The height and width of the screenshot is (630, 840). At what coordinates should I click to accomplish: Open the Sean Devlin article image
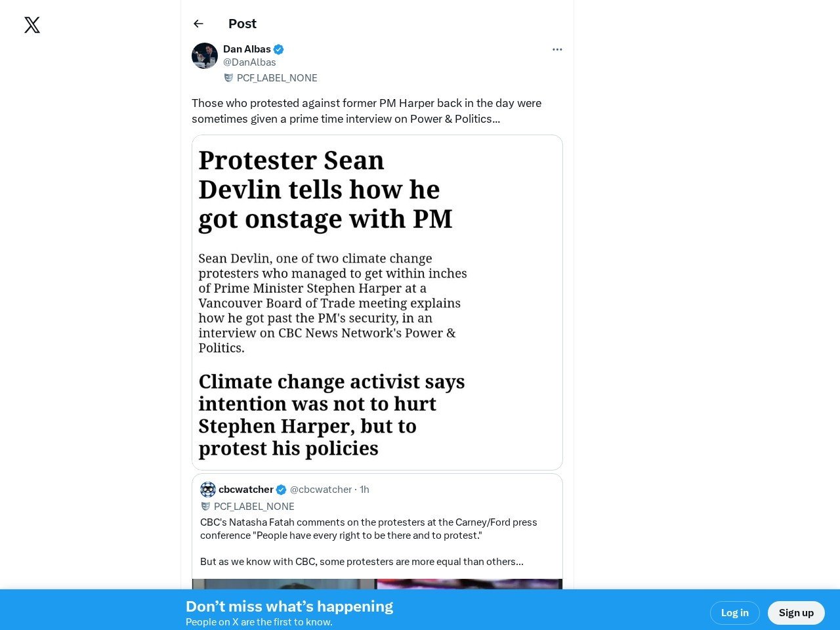pos(377,303)
